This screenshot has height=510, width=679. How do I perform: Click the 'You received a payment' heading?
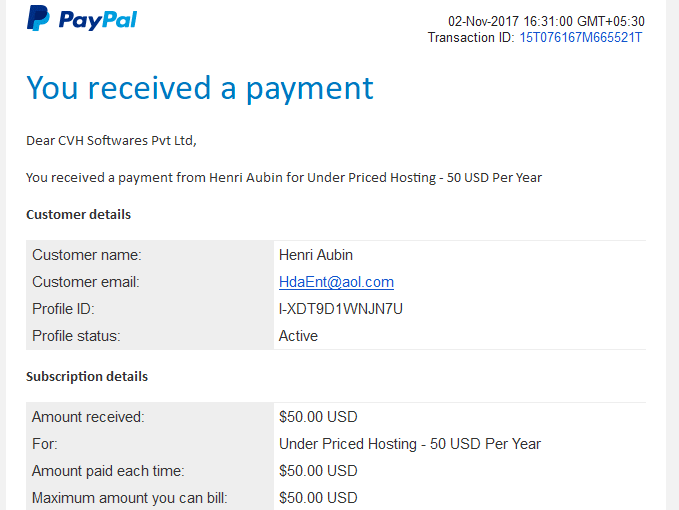tap(200, 89)
